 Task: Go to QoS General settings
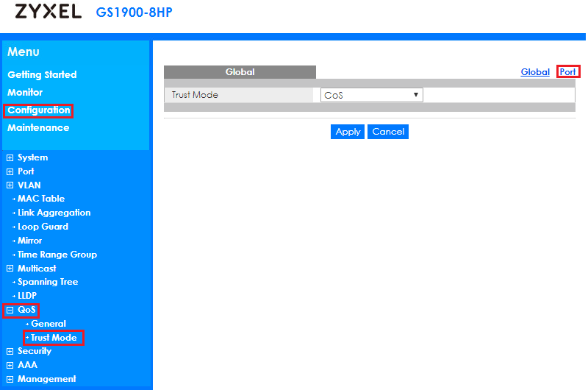pos(49,324)
